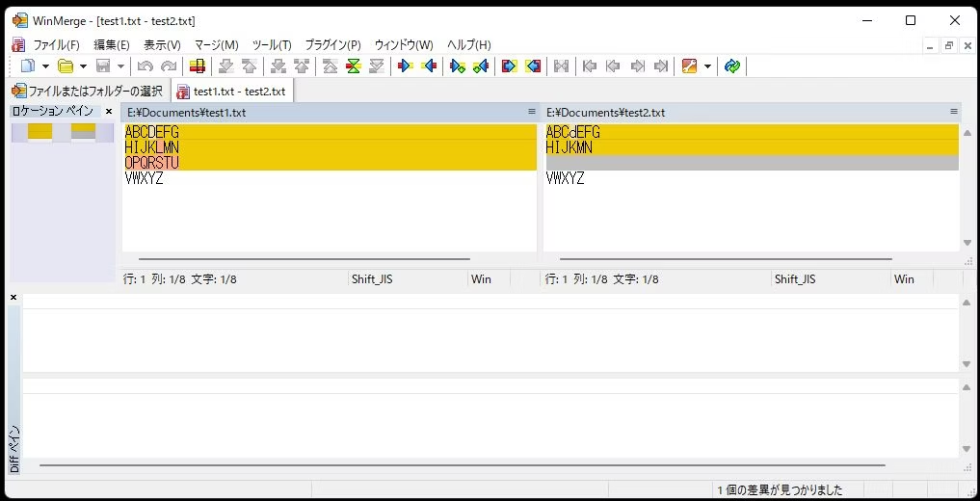Click the ABCdEFG line in test2.txt

click(x=752, y=132)
